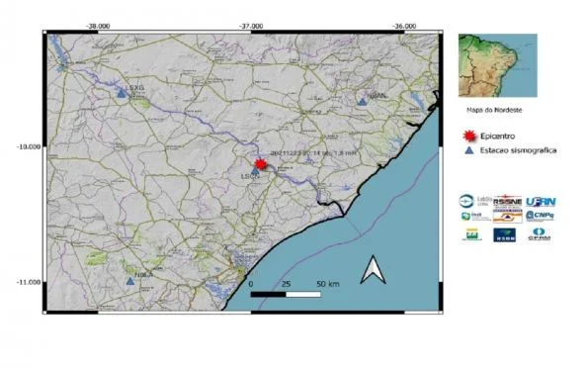Click the 'Estacao sismografica' legend label
Image resolution: width=588 pixels, height=368 pixels.
click(518, 150)
